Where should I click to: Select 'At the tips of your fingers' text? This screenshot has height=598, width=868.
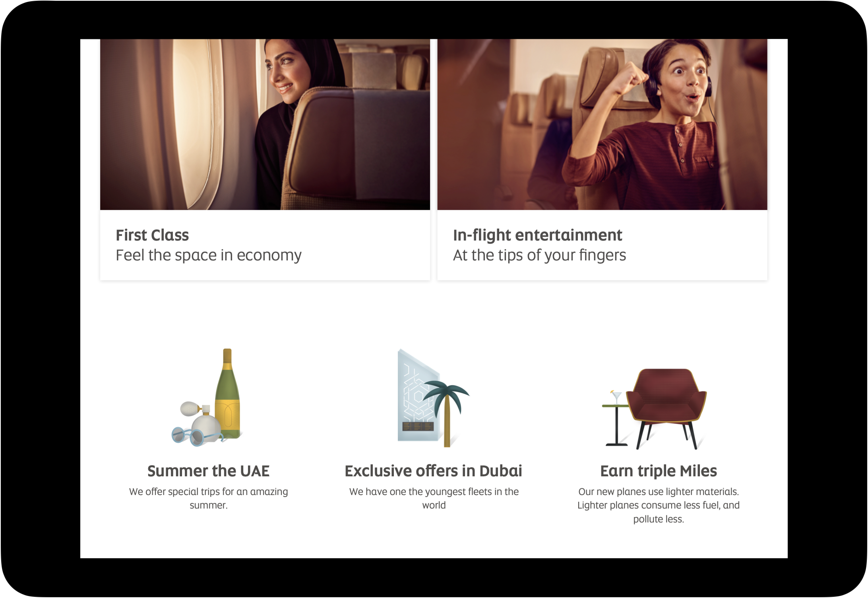(540, 255)
